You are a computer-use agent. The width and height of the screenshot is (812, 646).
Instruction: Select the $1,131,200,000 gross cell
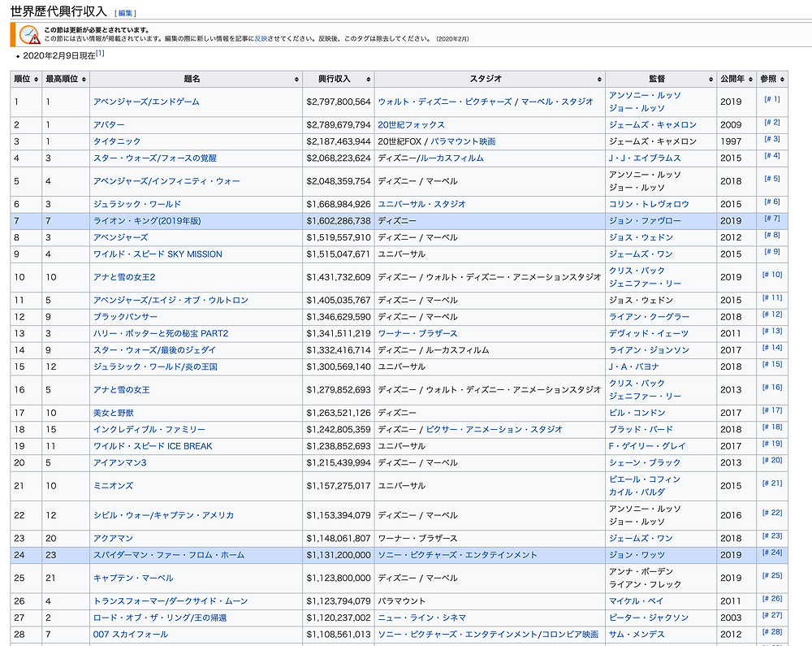point(339,555)
